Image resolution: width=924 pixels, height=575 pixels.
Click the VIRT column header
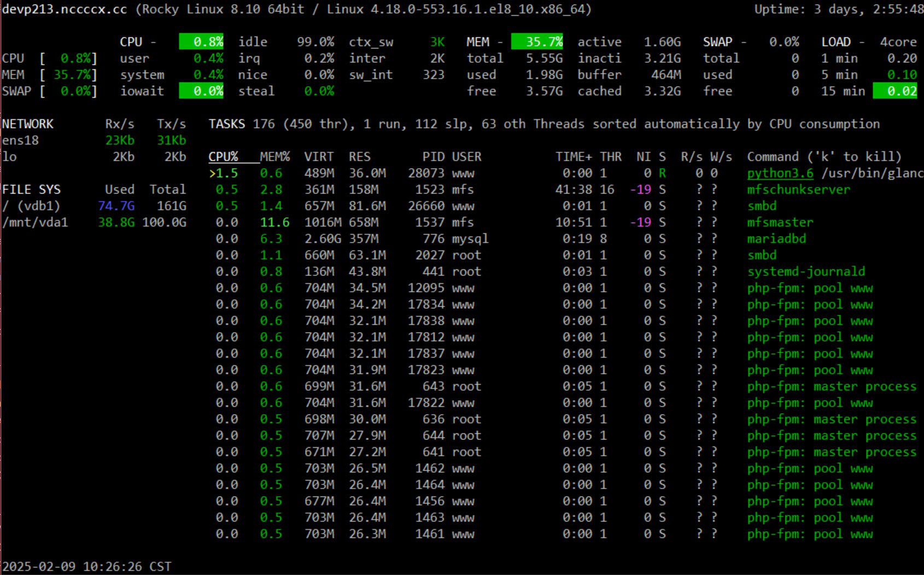[x=319, y=157]
